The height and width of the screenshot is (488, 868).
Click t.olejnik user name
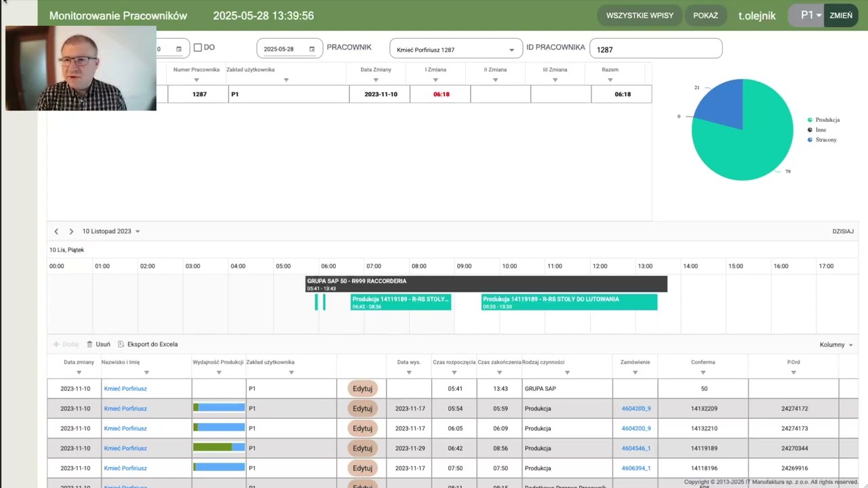757,16
